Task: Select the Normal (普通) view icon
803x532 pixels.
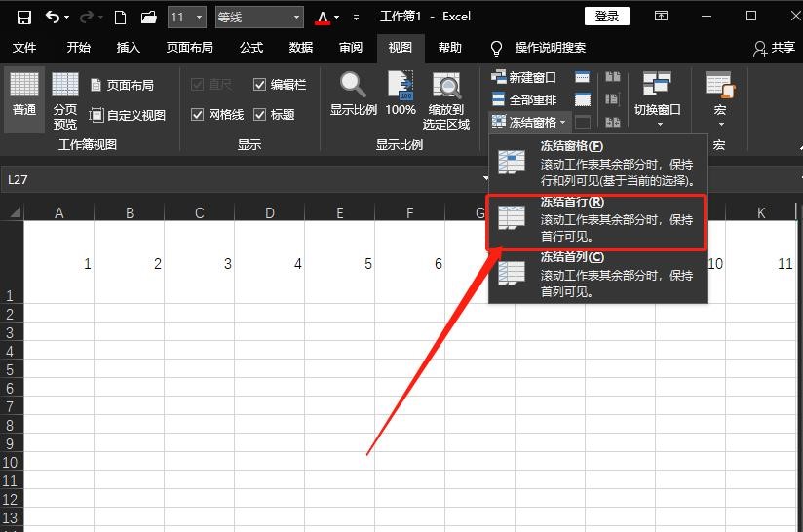Action: pos(24,95)
